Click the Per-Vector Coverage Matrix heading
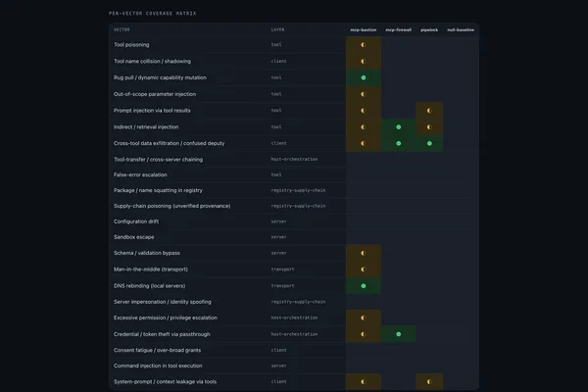 coord(152,13)
